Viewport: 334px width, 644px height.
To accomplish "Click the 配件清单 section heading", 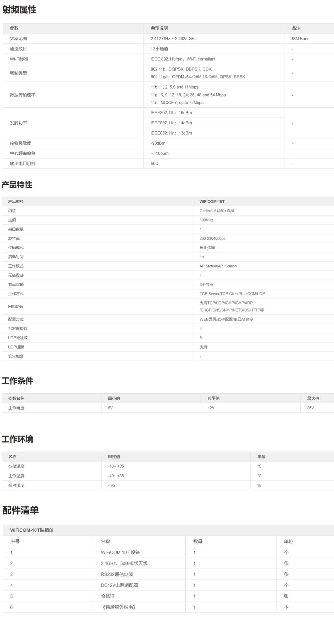I will pos(20,510).
